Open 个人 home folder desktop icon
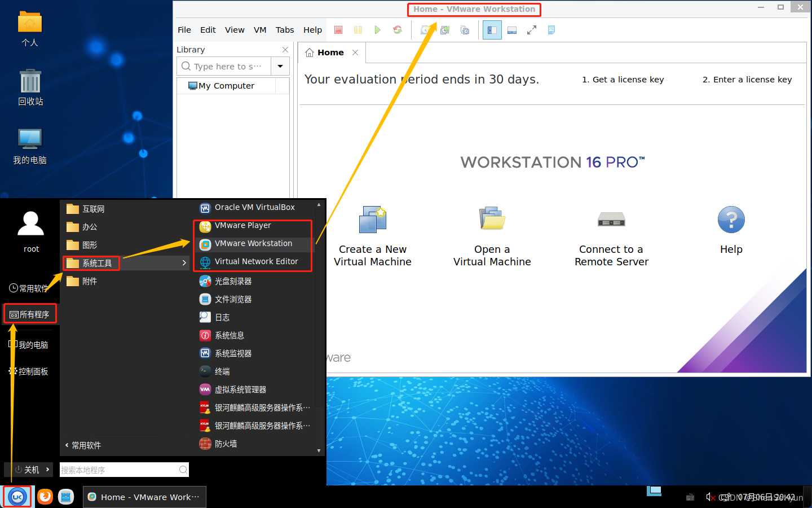This screenshot has width=812, height=508. (30, 29)
